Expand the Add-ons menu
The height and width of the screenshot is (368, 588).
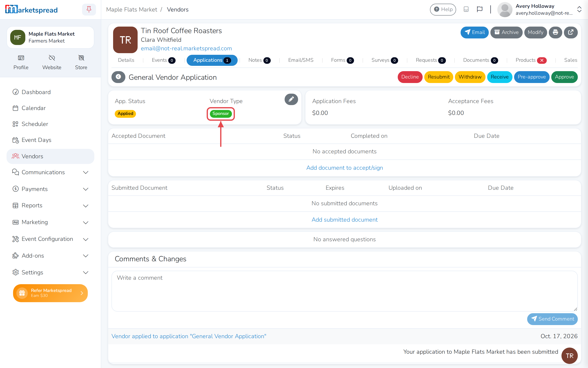50,256
